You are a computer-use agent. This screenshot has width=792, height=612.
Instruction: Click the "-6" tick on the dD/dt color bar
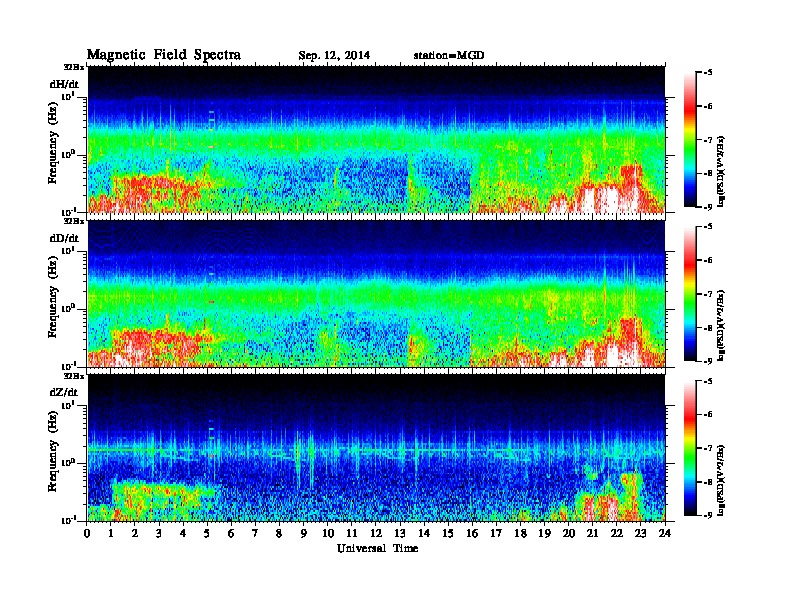[x=708, y=260]
